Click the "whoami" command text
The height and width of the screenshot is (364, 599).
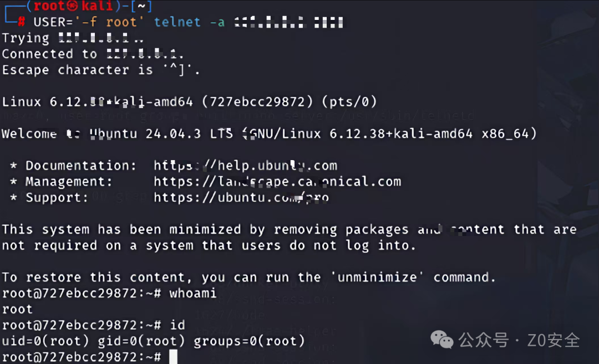click(192, 293)
